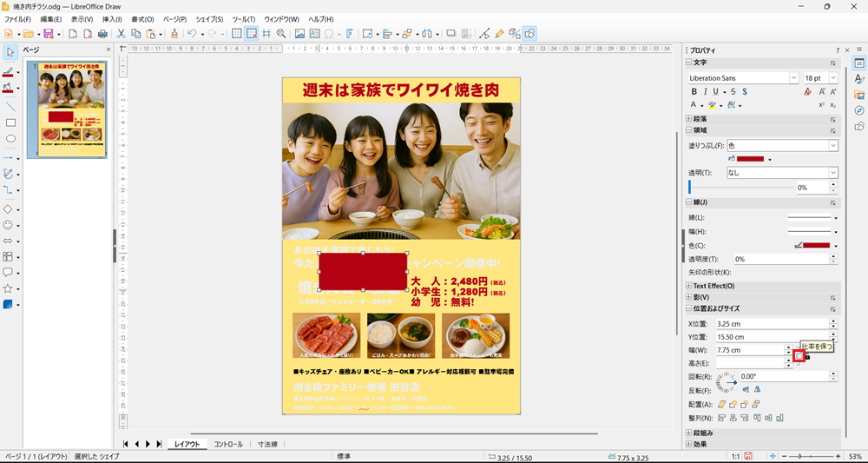
Task: Toggle the Helplines while moving icon
Action: pyautogui.click(x=266, y=33)
